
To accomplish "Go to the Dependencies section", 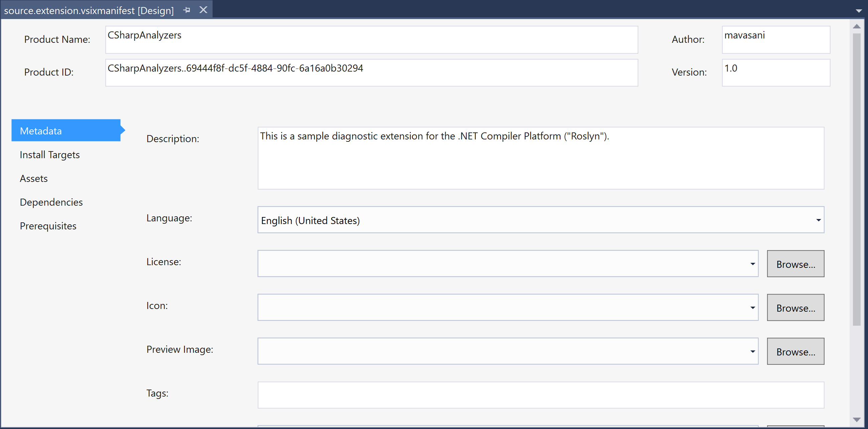I will [51, 202].
